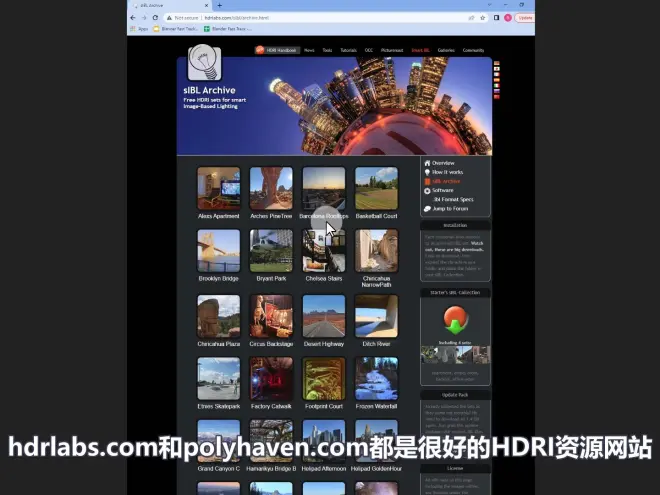
Task: Open the Frozen Waterfall thumbnail
Action: click(x=376, y=378)
